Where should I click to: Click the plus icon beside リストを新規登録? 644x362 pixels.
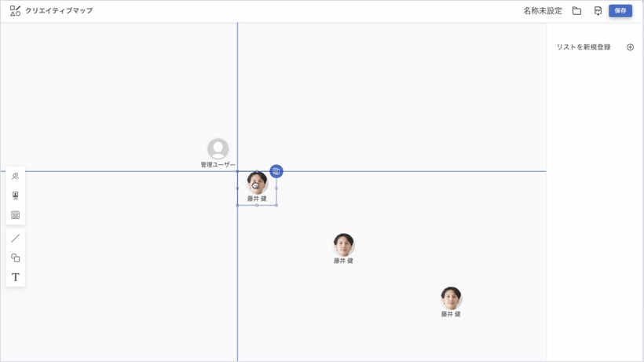tap(630, 47)
